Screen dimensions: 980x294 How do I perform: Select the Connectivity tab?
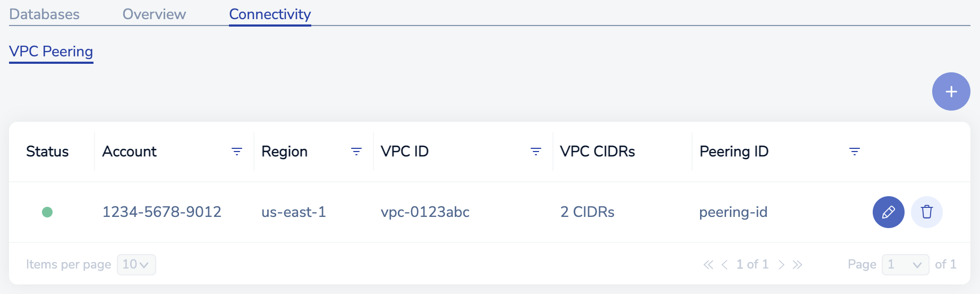pos(270,14)
